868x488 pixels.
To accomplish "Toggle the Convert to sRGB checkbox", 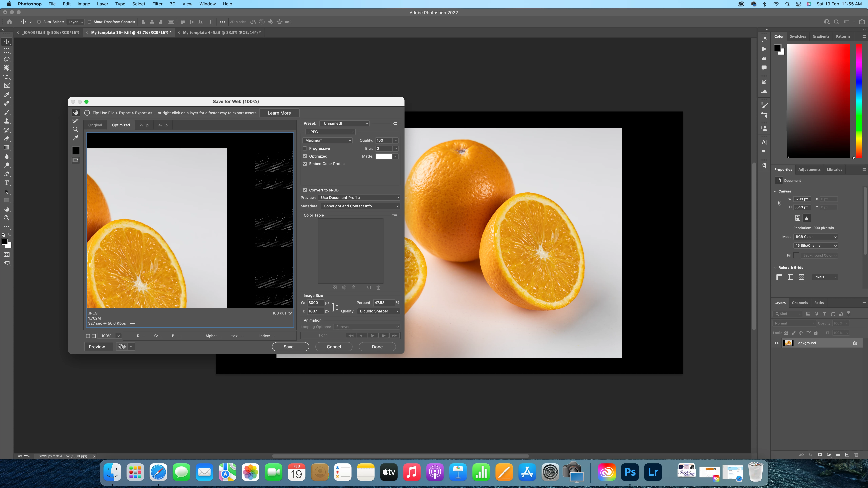I will pos(305,190).
